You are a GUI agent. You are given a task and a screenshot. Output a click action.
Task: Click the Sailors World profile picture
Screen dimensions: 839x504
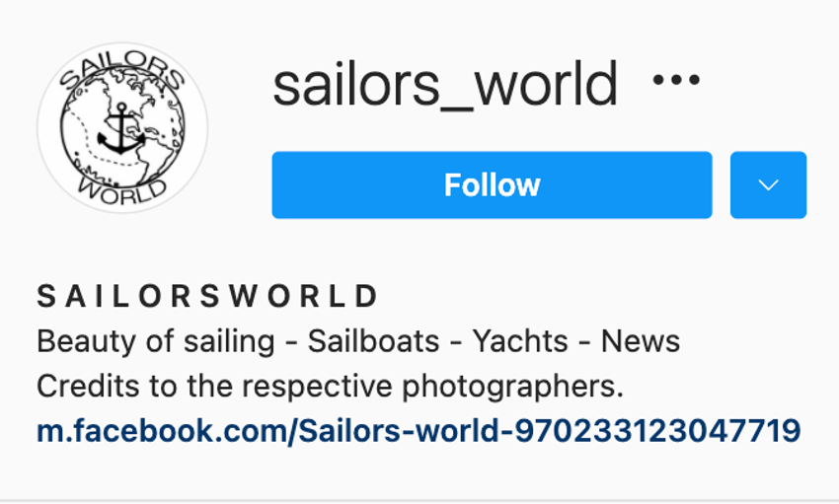[x=122, y=128]
